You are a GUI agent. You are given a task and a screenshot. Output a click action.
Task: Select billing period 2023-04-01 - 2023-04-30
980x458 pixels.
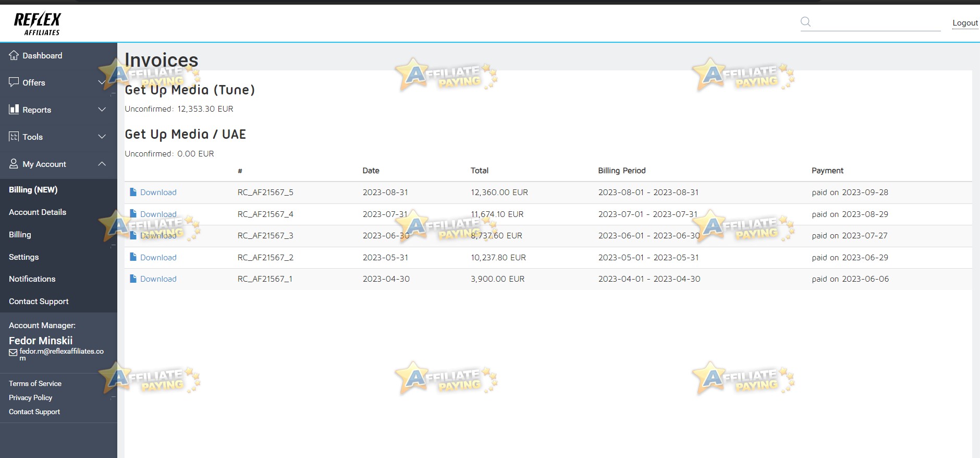point(650,279)
